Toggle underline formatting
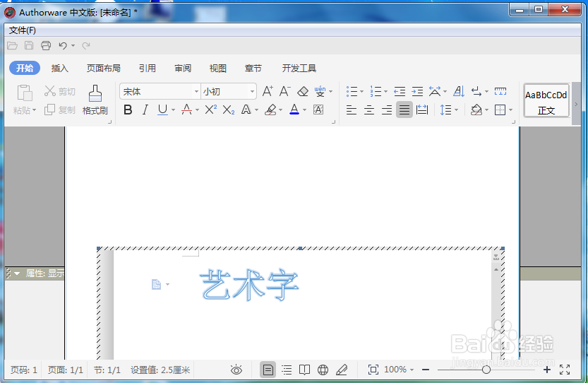The image size is (588, 383). (162, 110)
